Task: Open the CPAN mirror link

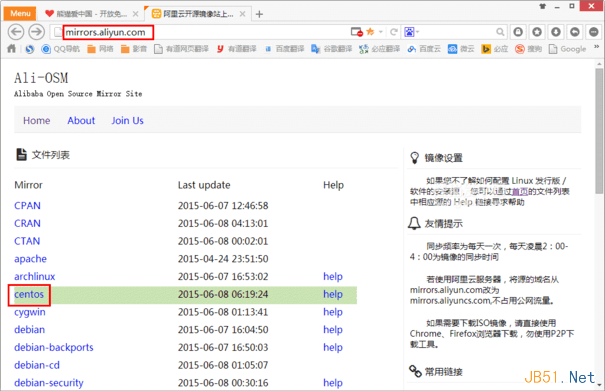Action: pyautogui.click(x=27, y=205)
